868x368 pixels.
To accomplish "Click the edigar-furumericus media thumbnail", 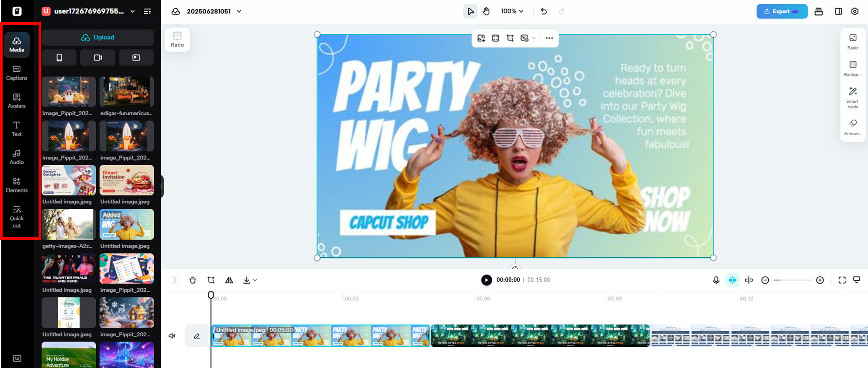I will click(x=127, y=92).
